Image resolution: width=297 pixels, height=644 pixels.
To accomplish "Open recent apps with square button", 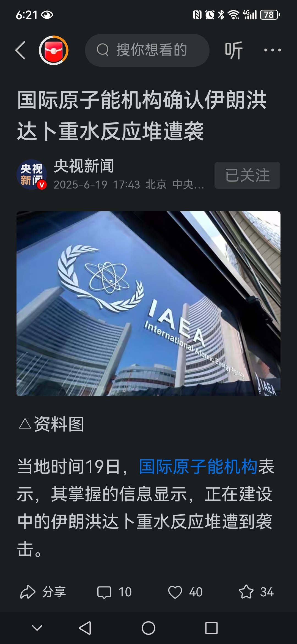I will pyautogui.click(x=211, y=628).
